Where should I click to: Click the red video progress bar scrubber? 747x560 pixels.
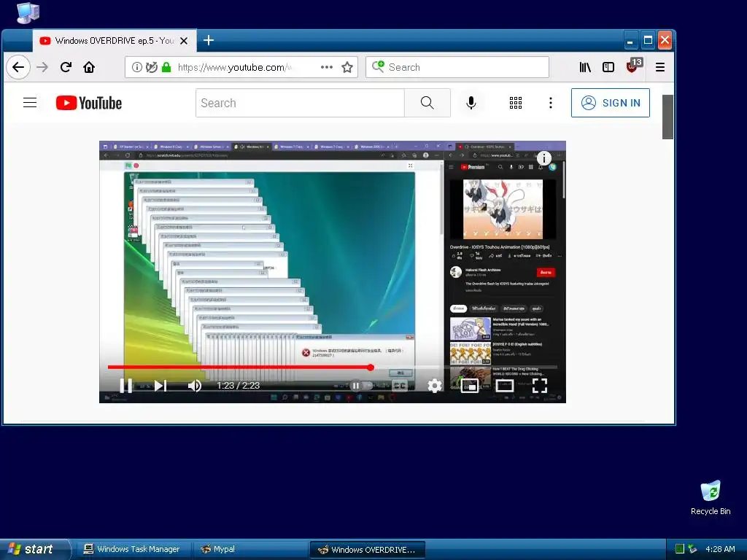pyautogui.click(x=371, y=367)
